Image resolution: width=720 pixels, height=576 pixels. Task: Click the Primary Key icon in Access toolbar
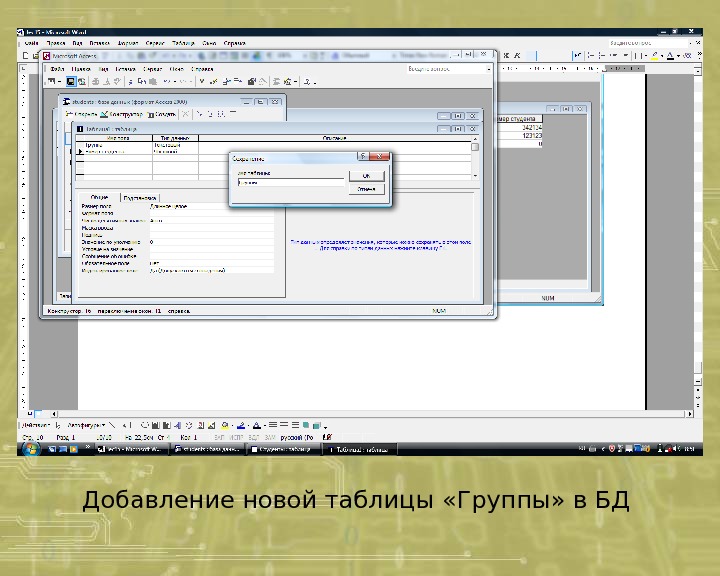[x=202, y=82]
